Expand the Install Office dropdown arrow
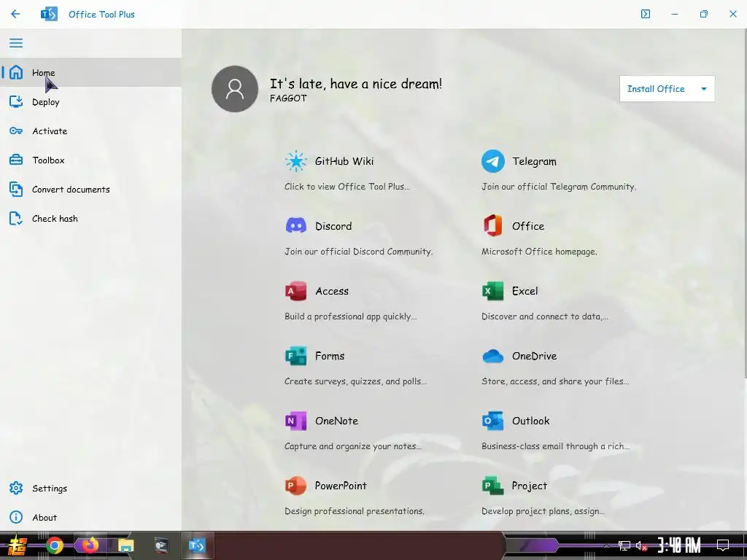 coord(704,89)
